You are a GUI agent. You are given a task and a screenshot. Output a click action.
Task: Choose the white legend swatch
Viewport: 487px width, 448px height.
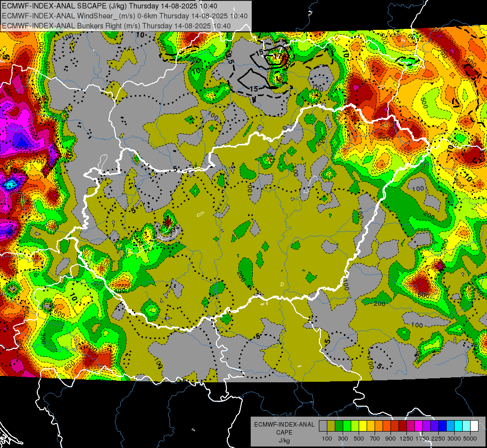475,426
